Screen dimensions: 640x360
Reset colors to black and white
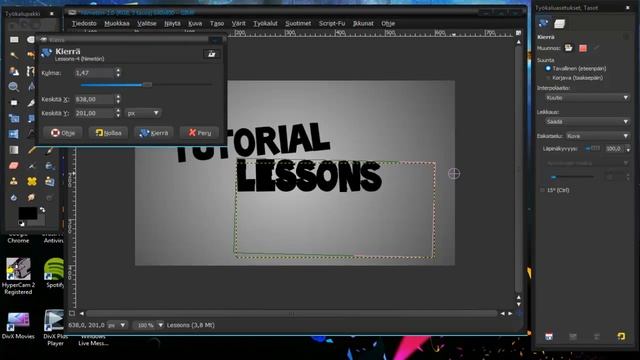[21, 223]
